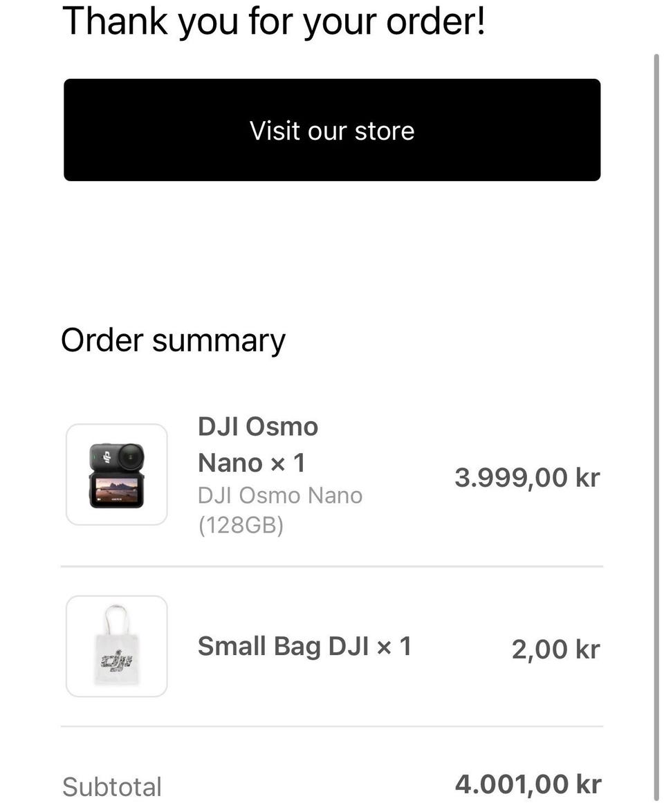Click the vertical scrollbar on the right edge
The height and width of the screenshot is (812, 664).
click(657, 430)
